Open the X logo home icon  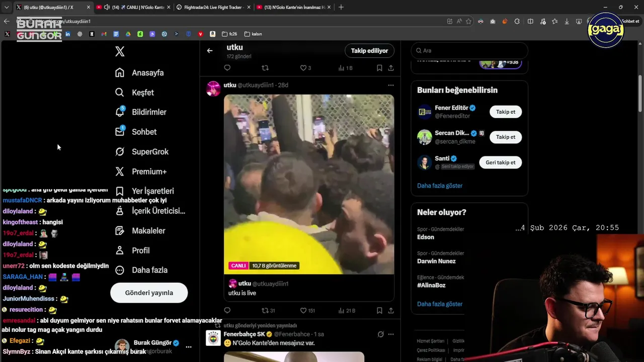(120, 51)
